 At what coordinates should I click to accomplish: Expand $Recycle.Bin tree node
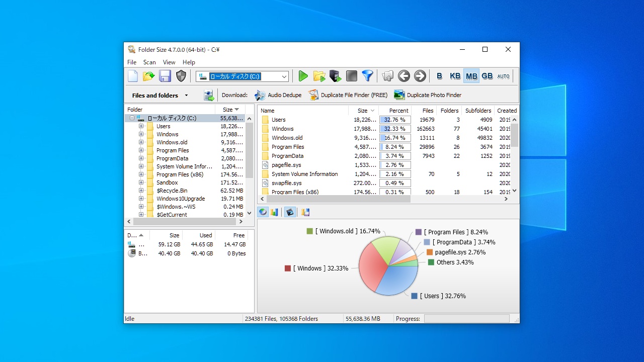click(x=141, y=191)
